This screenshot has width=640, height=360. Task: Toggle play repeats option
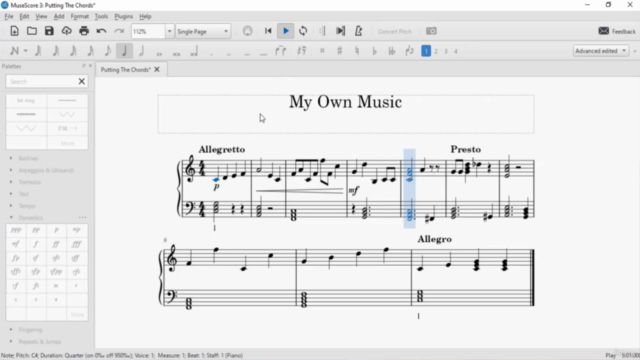322,31
